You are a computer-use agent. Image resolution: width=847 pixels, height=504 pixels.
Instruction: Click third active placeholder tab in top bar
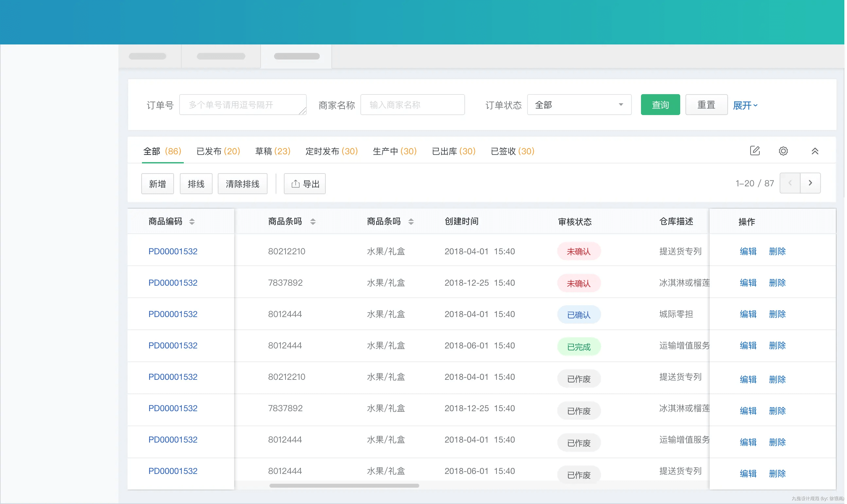(x=296, y=56)
